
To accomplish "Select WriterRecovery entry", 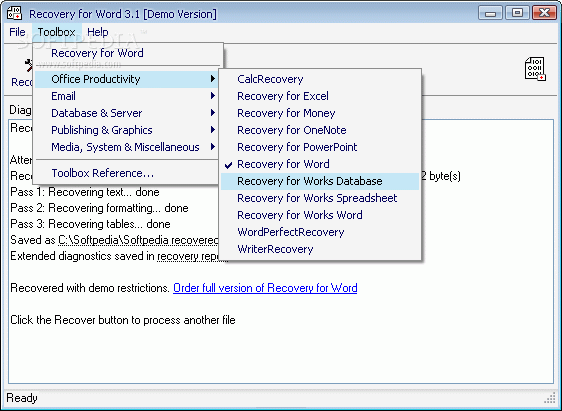I will pos(320,249).
